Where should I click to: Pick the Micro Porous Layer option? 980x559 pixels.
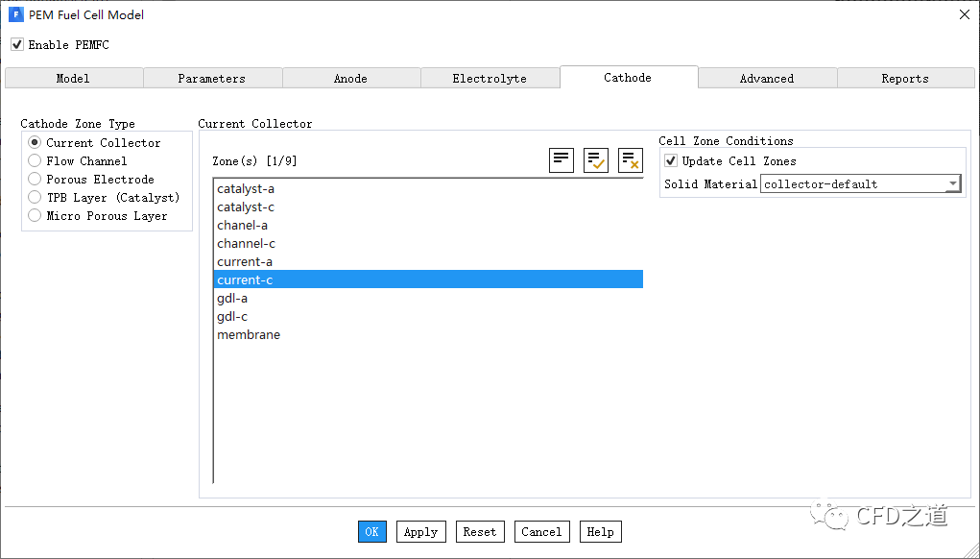tap(36, 216)
